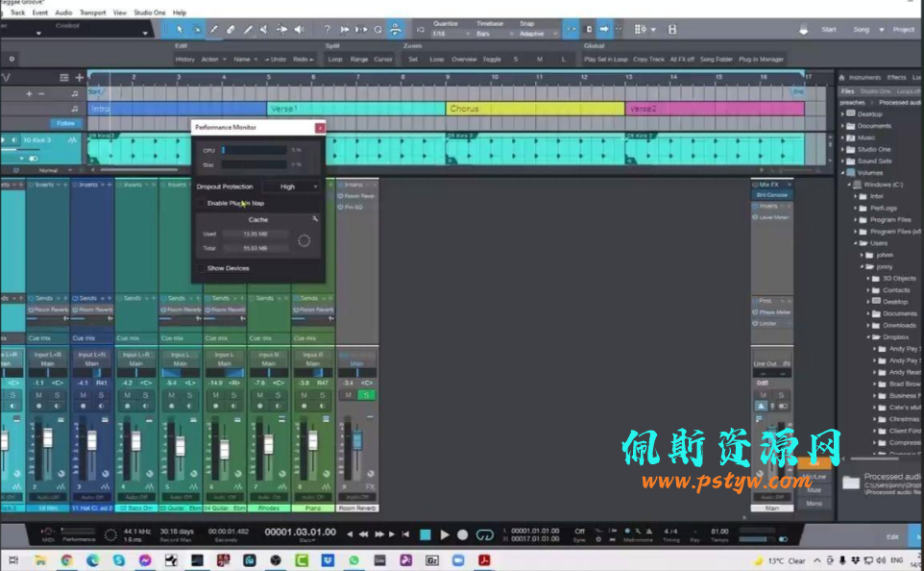
Task: Select the Arrow tool in the toolbar
Action: coord(180,29)
